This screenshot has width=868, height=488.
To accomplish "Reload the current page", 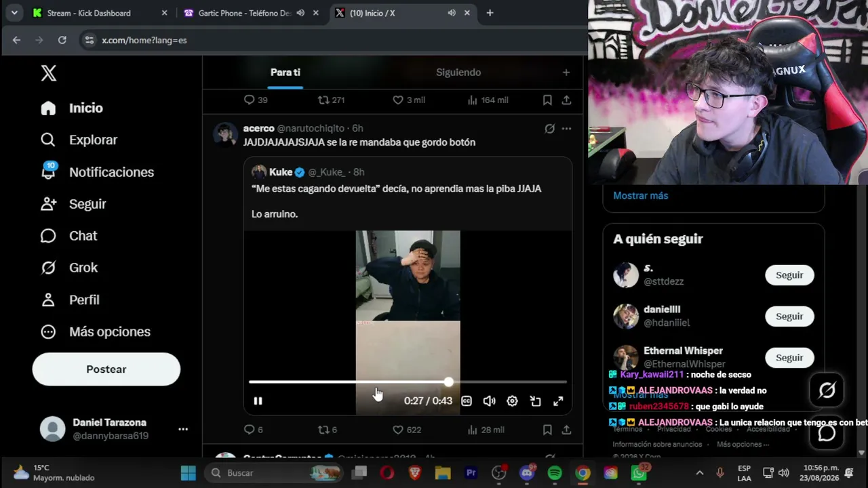I will pyautogui.click(x=62, y=40).
